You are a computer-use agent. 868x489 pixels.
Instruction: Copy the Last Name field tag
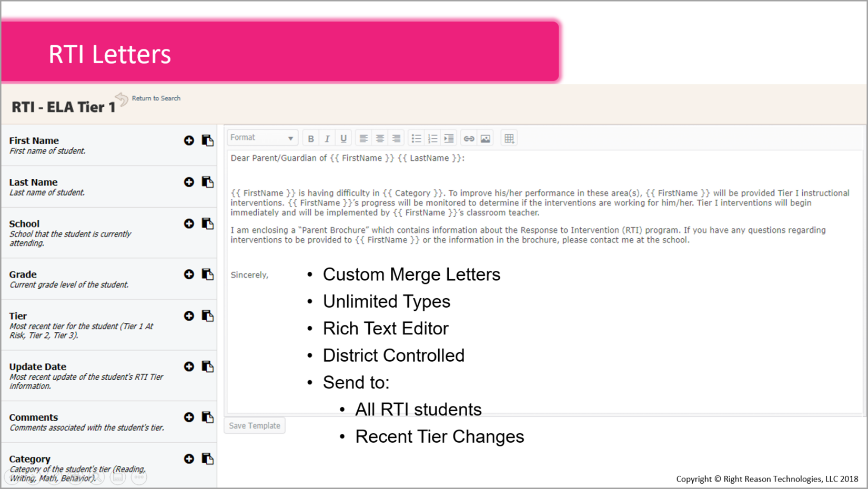point(208,181)
